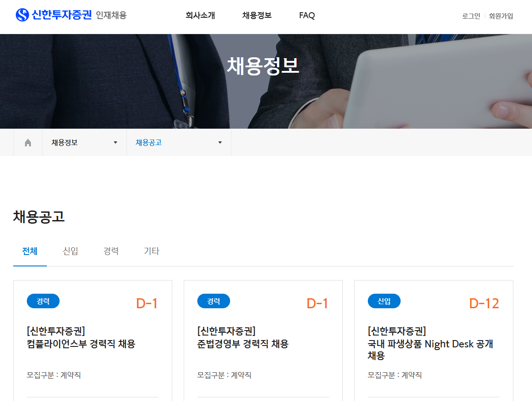The image size is (532, 401).
Task: Click the Shinhan Securities logo icon
Action: 22,15
